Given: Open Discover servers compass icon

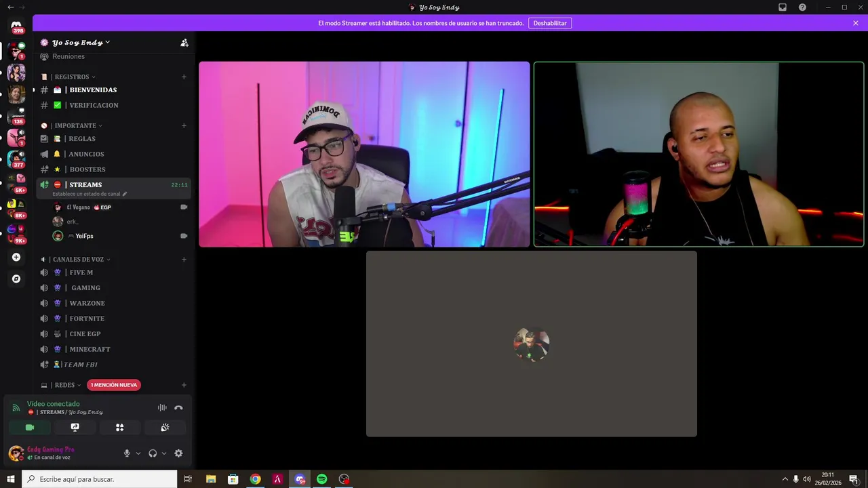Looking at the screenshot, I should coord(16,279).
